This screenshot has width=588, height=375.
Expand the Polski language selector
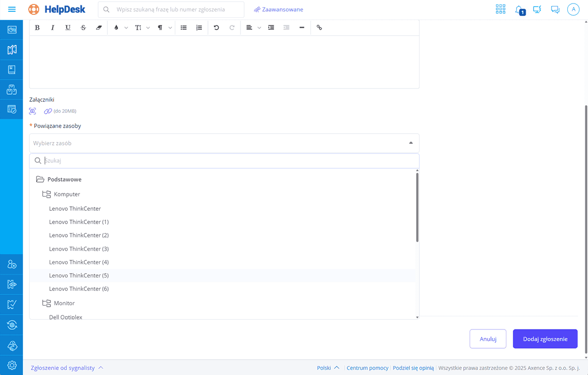[x=328, y=368]
